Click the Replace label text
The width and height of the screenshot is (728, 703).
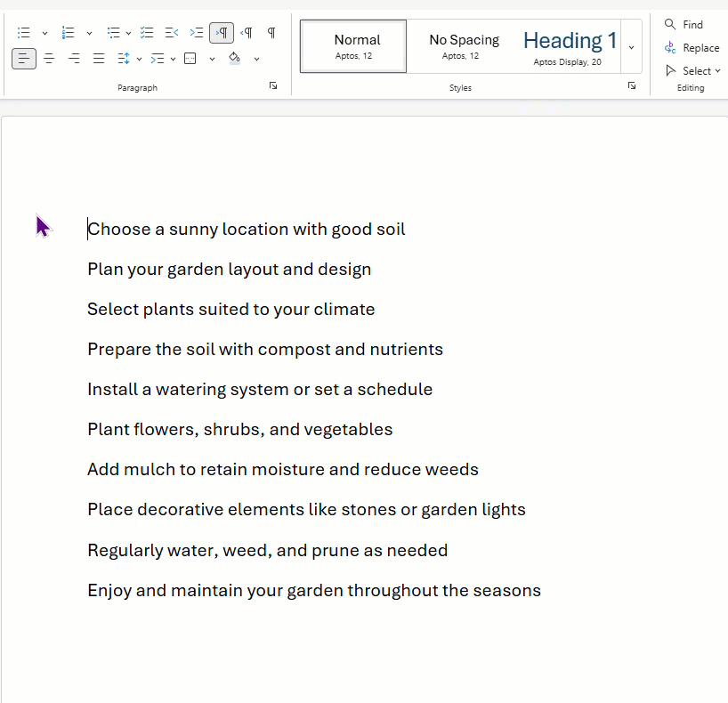pyautogui.click(x=701, y=48)
